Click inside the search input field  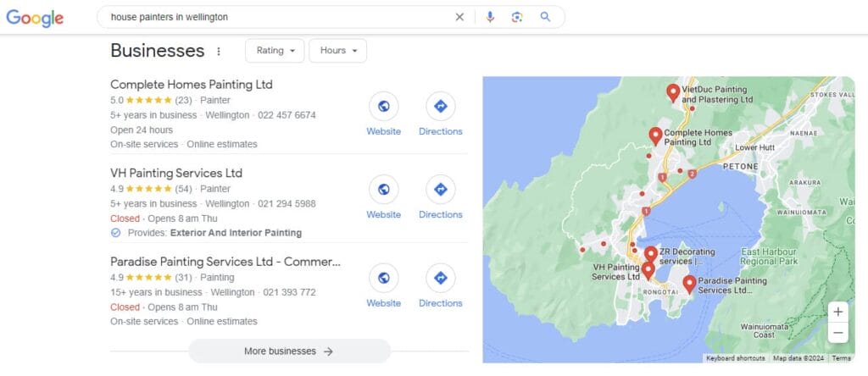tap(271, 17)
